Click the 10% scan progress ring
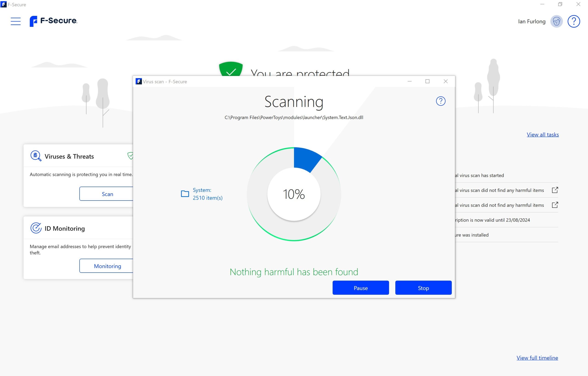This screenshot has height=376, width=588. [x=294, y=194]
